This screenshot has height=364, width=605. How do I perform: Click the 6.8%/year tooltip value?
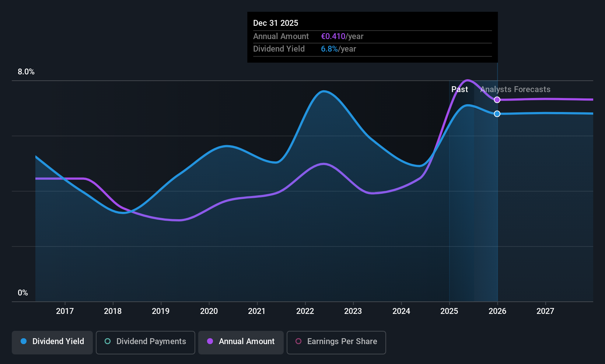click(x=339, y=49)
